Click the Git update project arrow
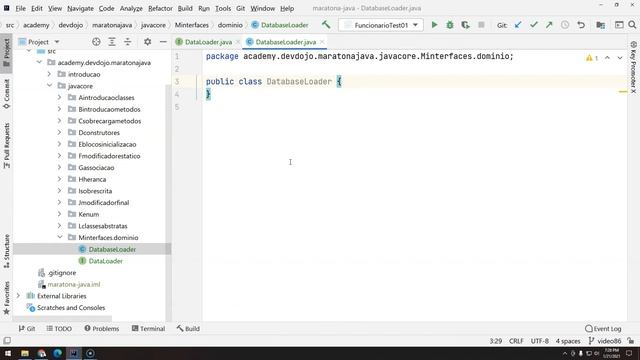The width and height of the screenshot is (640, 360). (518, 25)
